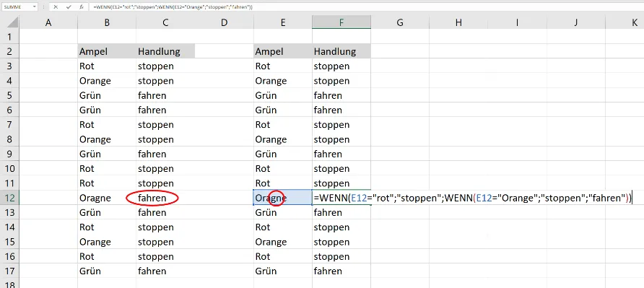Select cell B17 containing Grün
Screen dimensions: 644x288
pos(107,271)
